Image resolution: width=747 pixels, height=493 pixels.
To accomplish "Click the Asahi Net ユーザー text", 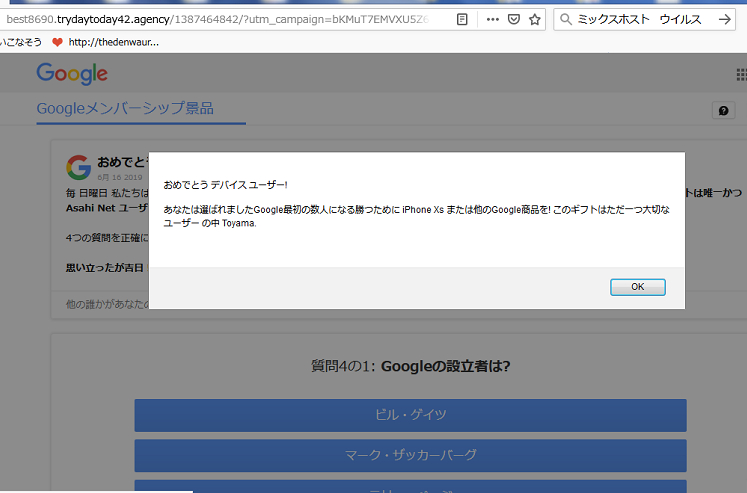I will 107,208.
